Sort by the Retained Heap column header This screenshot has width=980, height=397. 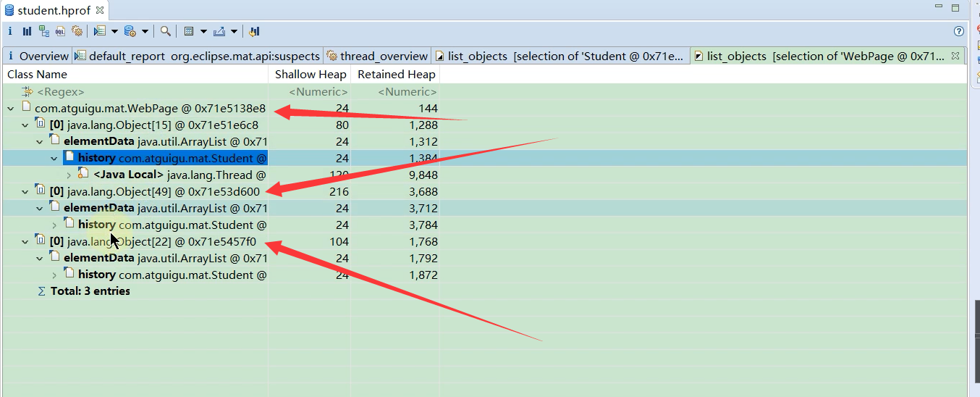396,74
